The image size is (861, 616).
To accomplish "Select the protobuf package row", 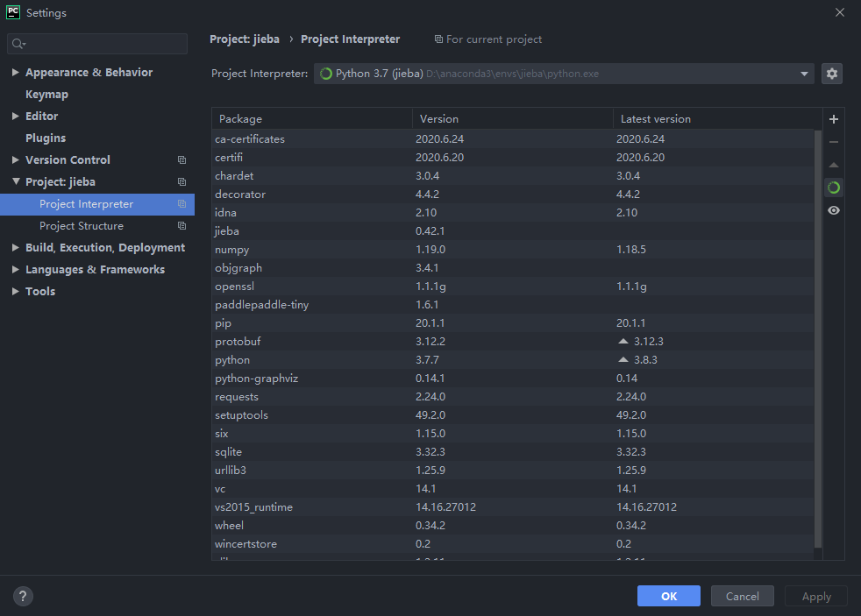I will point(513,341).
